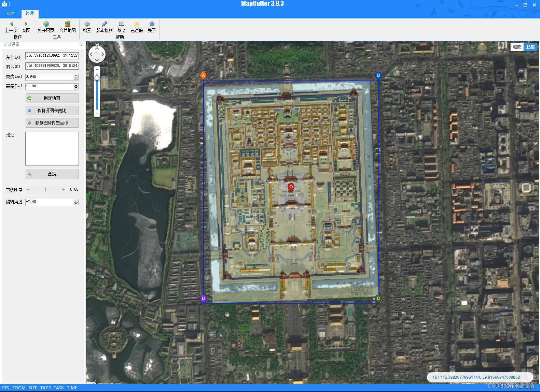Toggle the overview map icon above pan control
Viewport: 540px width, 392px height.
click(x=97, y=45)
